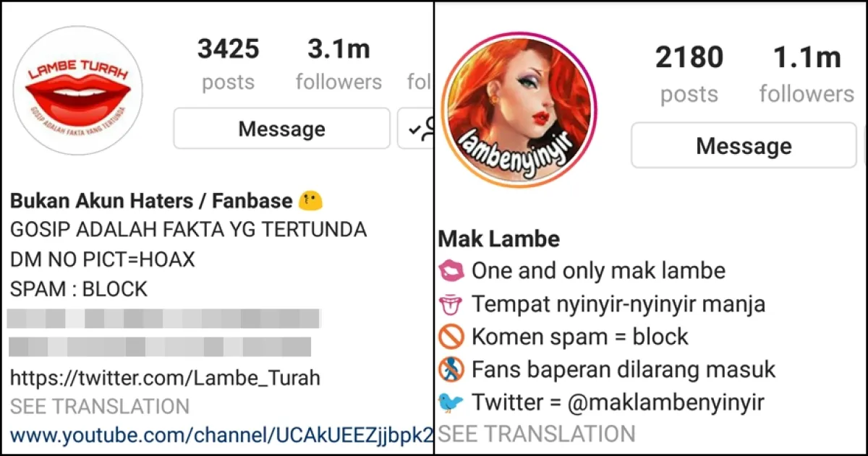
Task: Click the follow status person icon button
Action: 417,129
